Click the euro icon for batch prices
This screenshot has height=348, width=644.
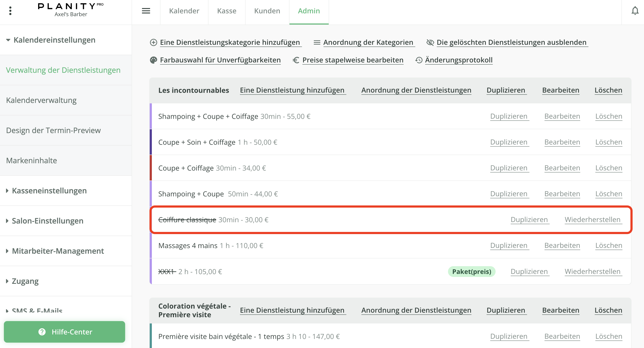coord(296,60)
